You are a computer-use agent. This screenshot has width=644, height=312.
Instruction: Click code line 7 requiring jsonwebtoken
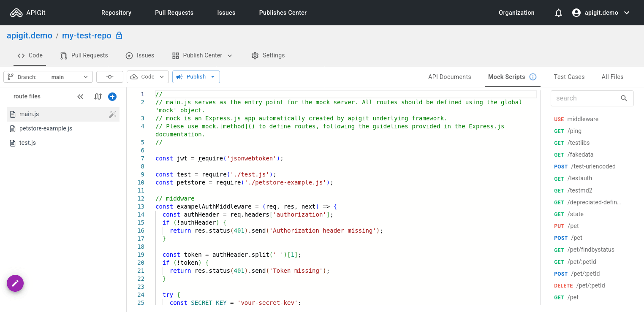(x=219, y=158)
